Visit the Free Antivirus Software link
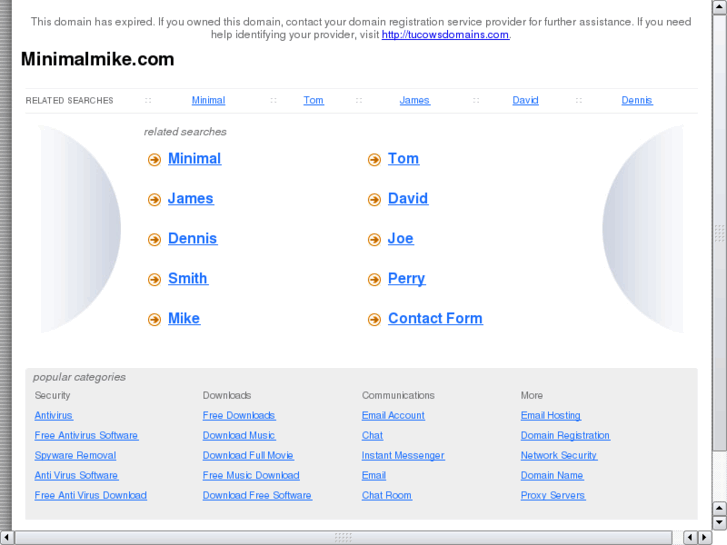The width and height of the screenshot is (727, 545). 86,435
